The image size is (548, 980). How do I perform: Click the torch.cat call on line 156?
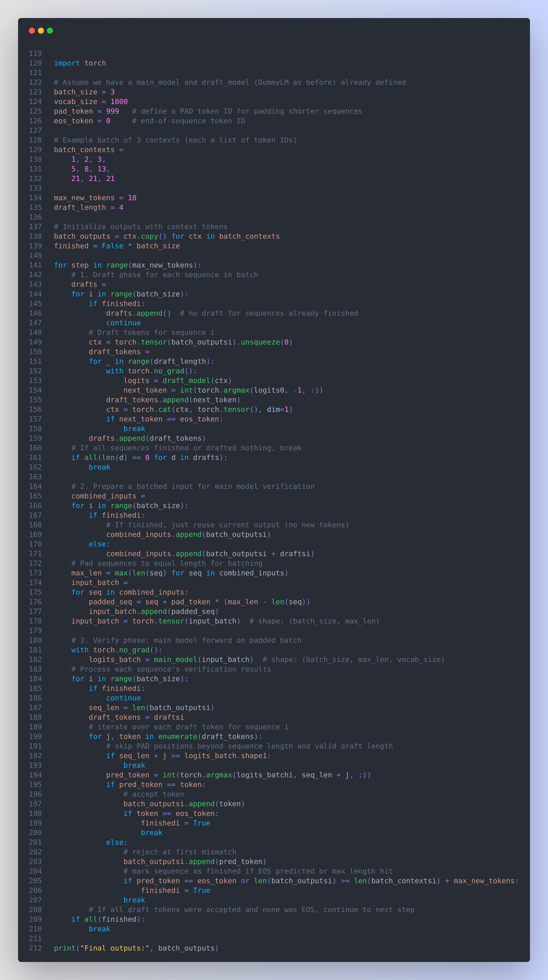click(x=152, y=409)
